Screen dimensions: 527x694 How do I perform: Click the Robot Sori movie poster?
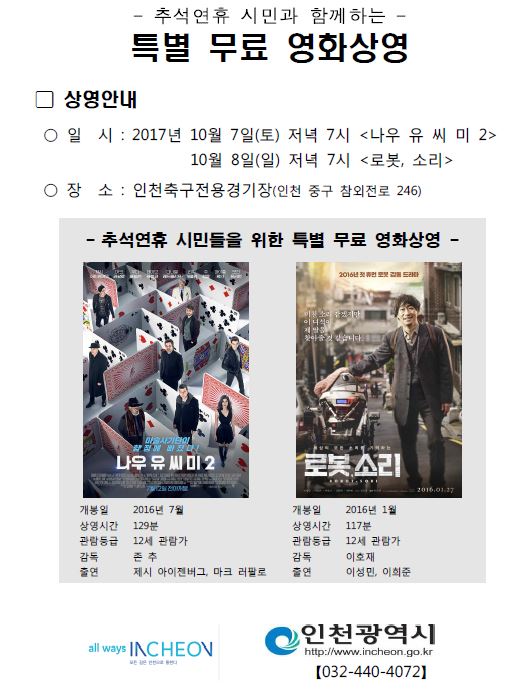tap(379, 379)
